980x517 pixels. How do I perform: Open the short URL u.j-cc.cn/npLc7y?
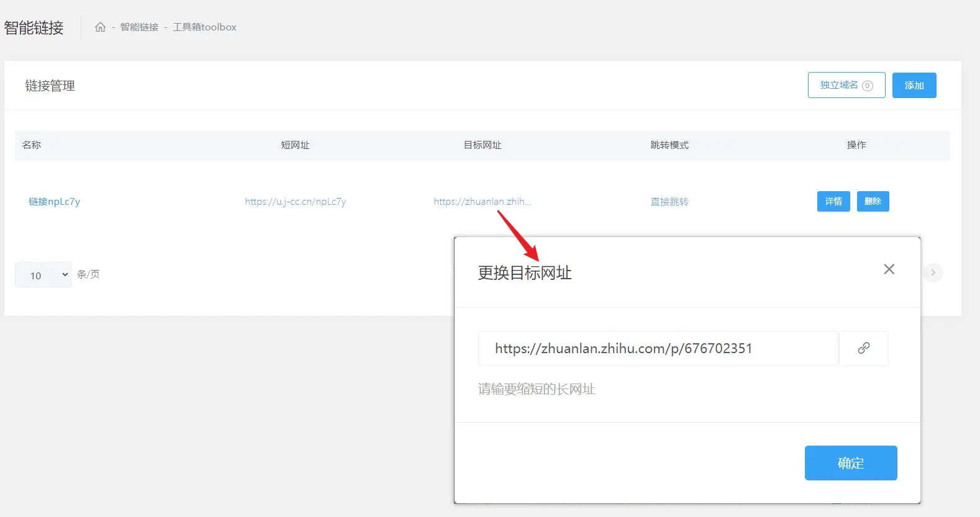pos(295,202)
